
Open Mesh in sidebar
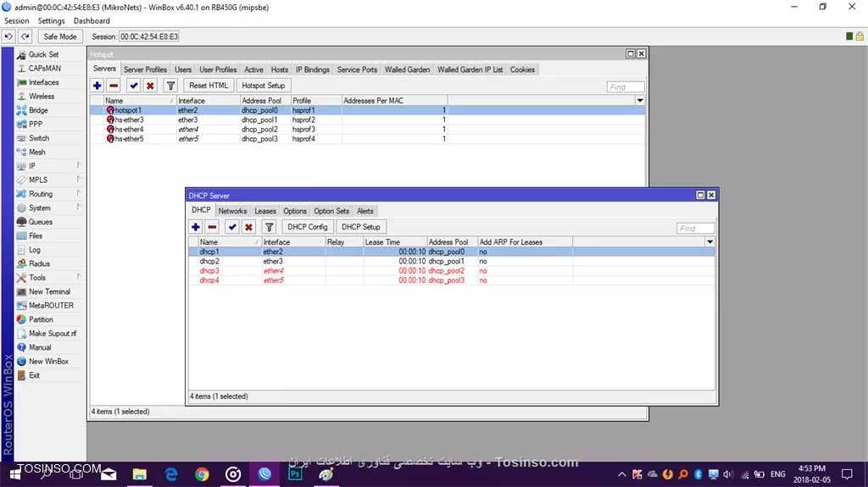point(37,152)
